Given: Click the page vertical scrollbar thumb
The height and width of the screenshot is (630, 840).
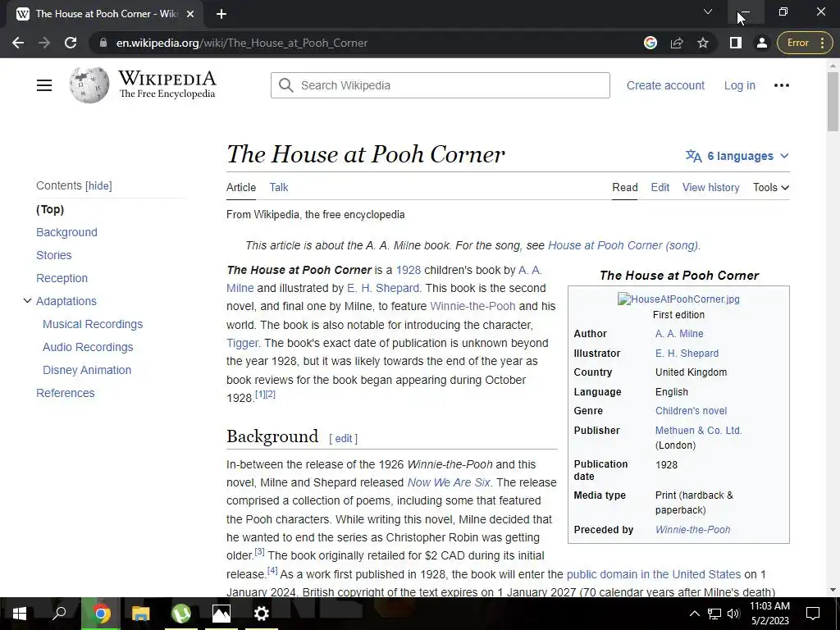Looking at the screenshot, I should [x=833, y=101].
